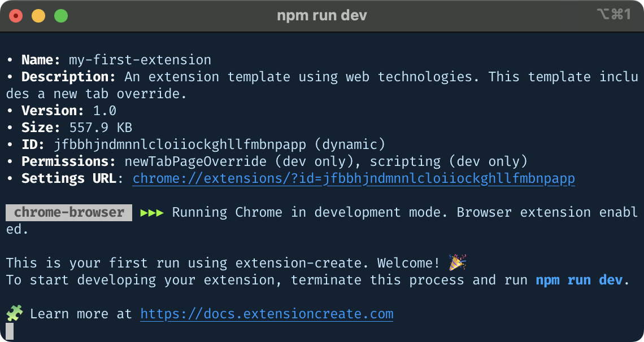Click the terminal cursor block
644x342 pixels.
10,331
